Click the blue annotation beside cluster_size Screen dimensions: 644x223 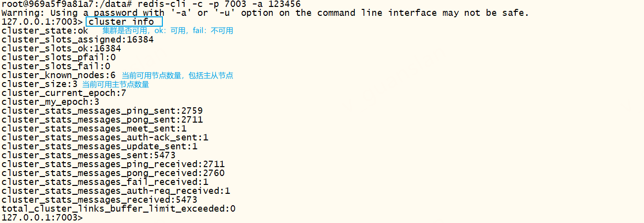pyautogui.click(x=115, y=85)
